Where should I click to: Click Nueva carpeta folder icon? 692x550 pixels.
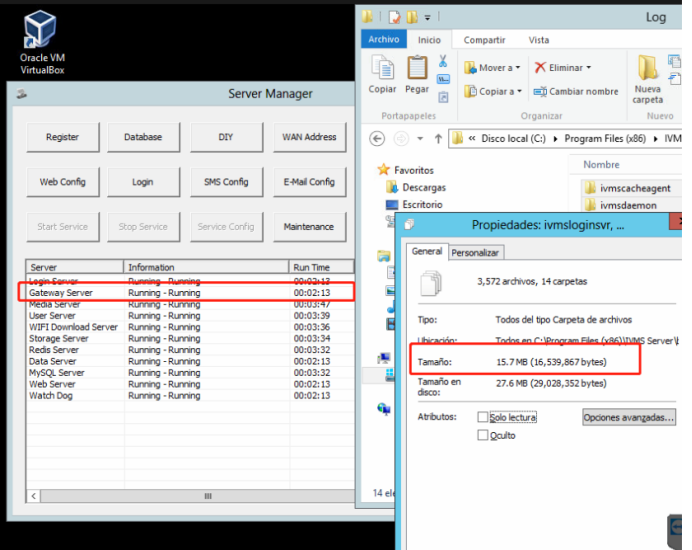coord(647,68)
